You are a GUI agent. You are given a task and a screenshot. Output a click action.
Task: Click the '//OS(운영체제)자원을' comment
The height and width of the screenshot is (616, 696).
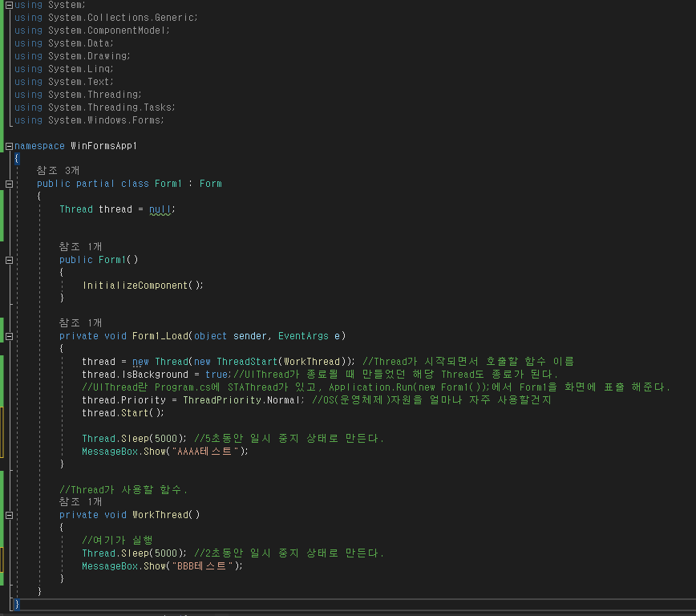(x=431, y=400)
